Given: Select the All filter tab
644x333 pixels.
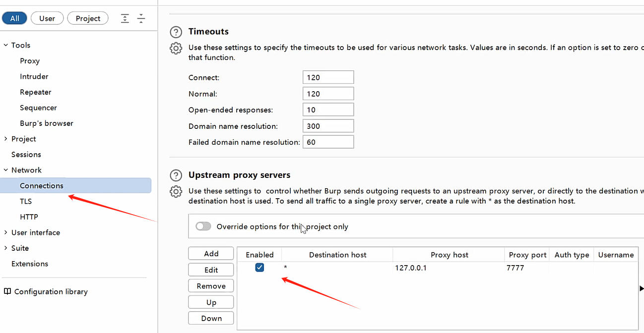Looking at the screenshot, I should point(15,18).
